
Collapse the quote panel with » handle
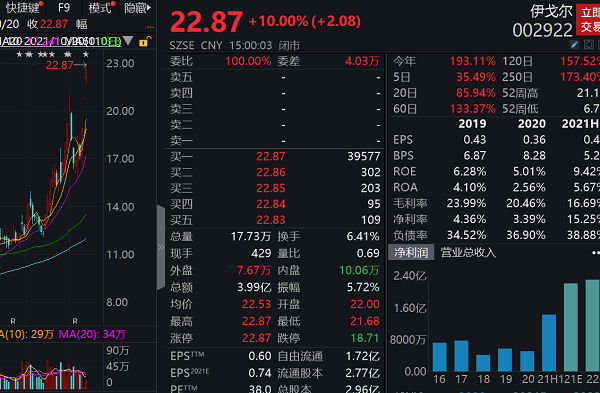(x=161, y=248)
